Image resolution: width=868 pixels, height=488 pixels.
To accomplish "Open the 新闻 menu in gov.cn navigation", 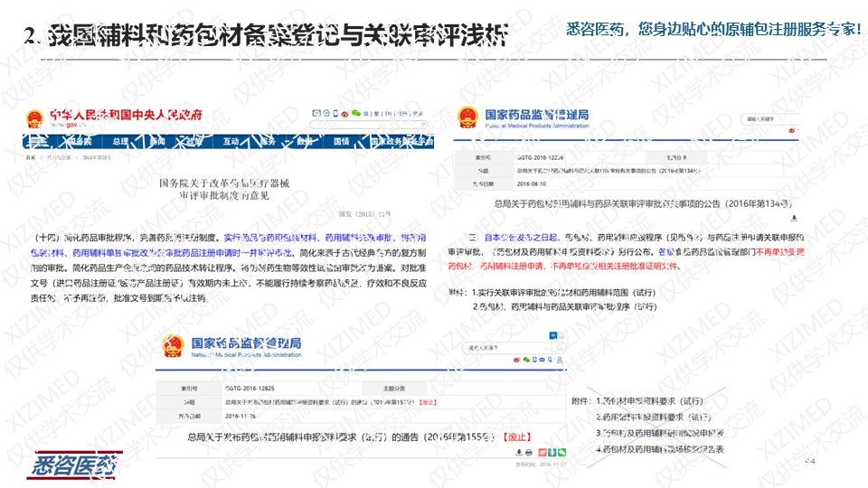I will point(156,142).
